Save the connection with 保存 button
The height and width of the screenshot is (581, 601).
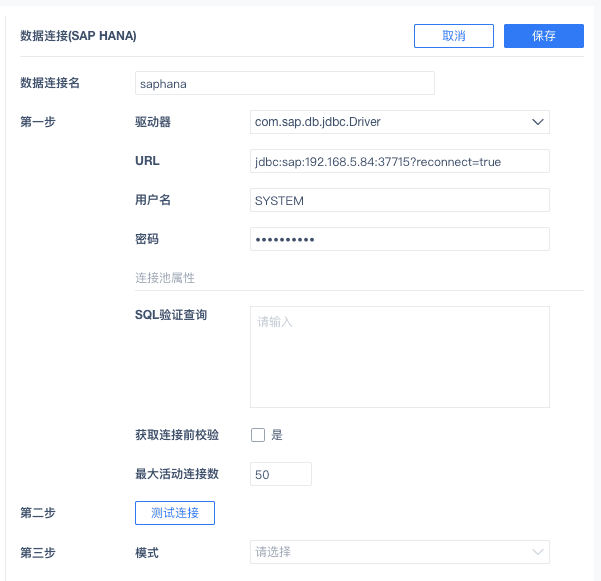(x=544, y=36)
